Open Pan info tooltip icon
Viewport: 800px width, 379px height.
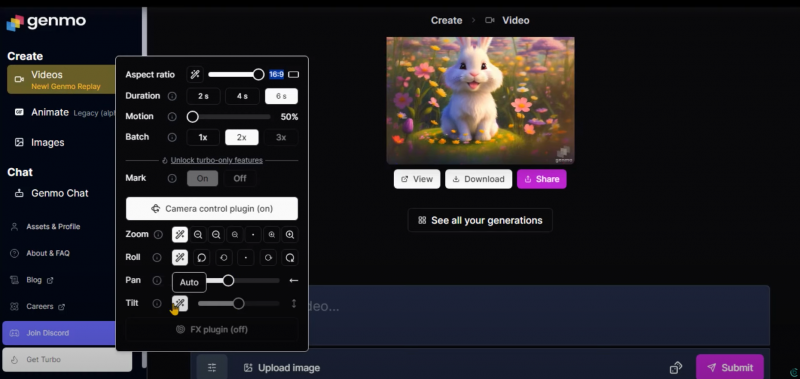point(157,281)
